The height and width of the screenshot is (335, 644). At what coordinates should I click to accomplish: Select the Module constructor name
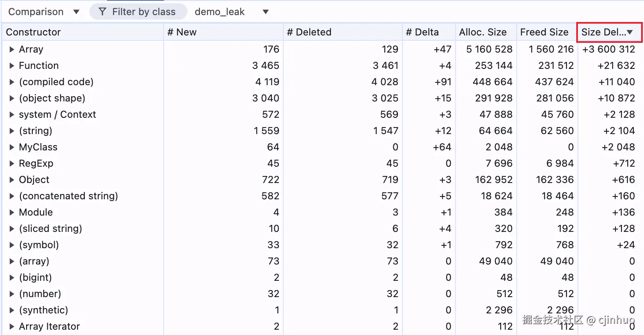tap(36, 212)
